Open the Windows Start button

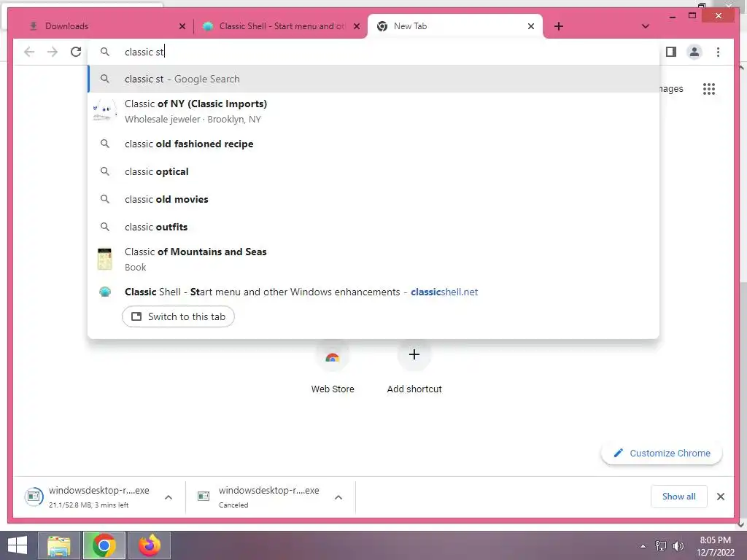coord(18,545)
